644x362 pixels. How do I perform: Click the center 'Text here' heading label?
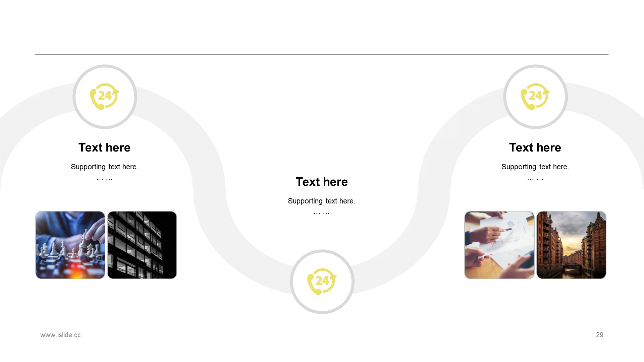[x=322, y=182]
